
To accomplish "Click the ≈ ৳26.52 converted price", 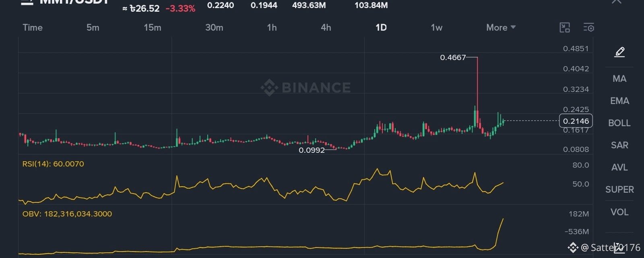I will 141,8.
